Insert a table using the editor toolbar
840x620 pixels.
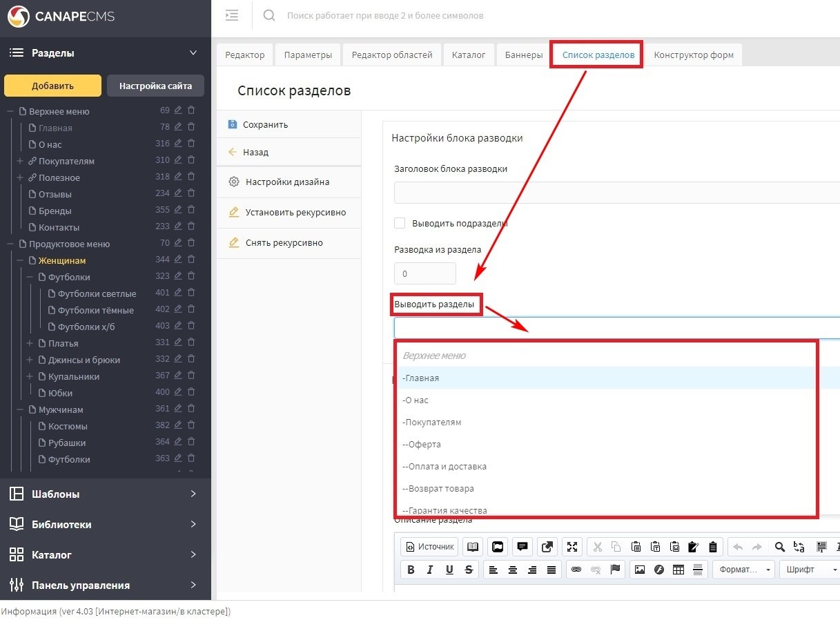point(678,570)
